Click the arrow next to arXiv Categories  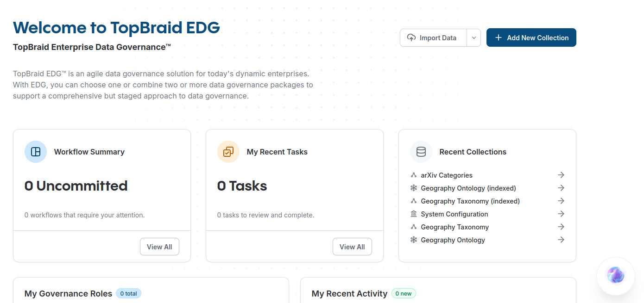561,175
